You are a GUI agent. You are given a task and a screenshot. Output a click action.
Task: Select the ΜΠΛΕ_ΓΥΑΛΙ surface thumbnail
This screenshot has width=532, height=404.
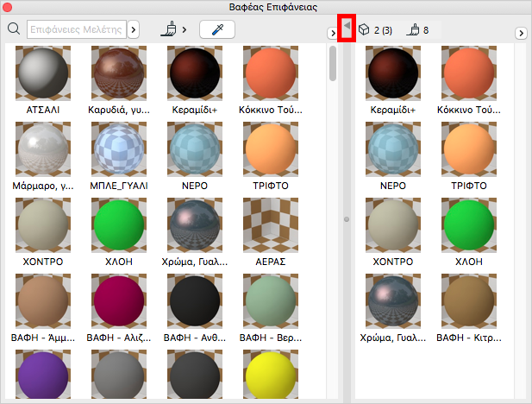119,149
